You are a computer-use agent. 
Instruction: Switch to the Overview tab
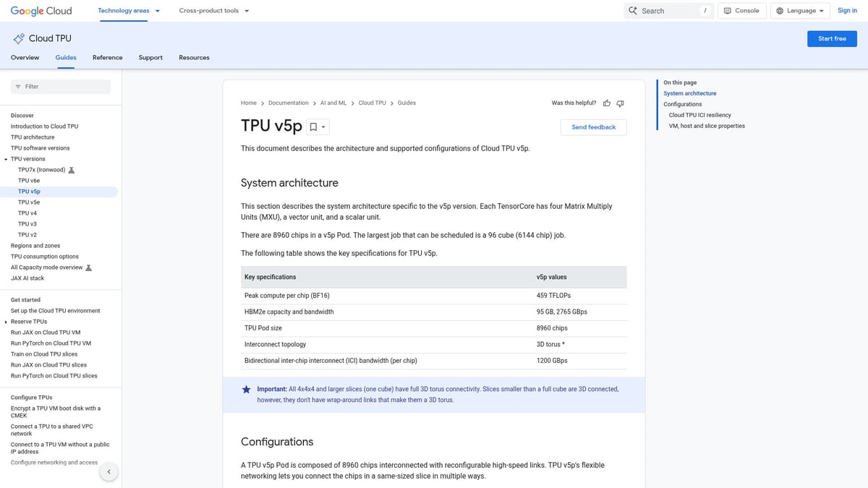point(25,58)
